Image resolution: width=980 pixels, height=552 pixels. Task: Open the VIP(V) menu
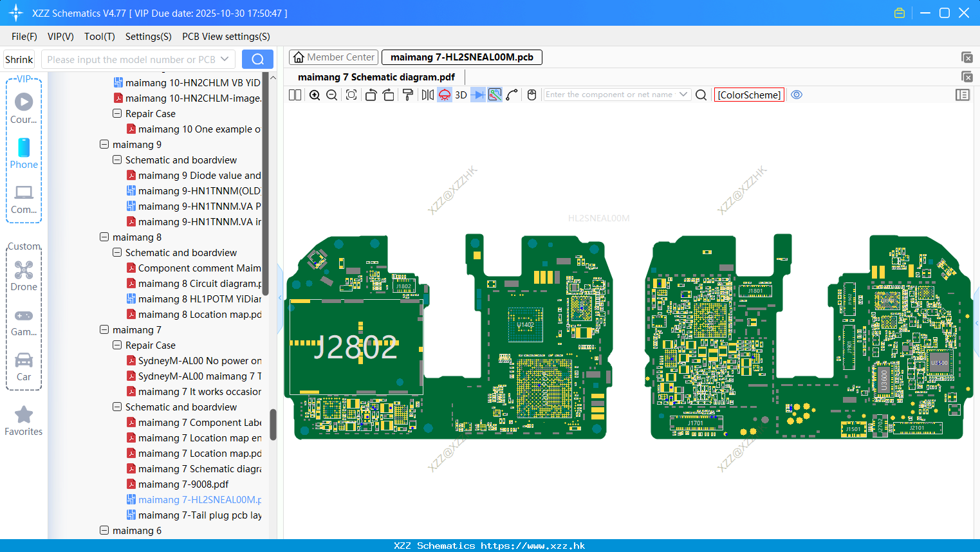[60, 37]
